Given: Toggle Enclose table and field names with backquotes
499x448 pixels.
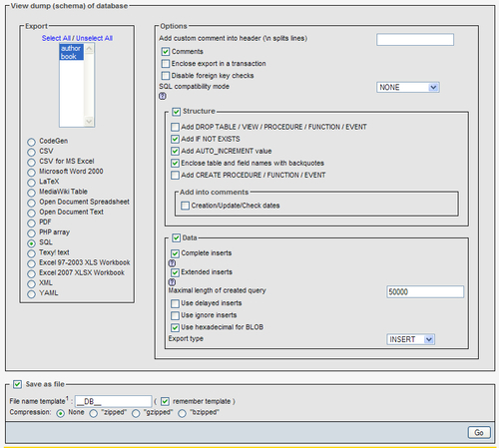Looking at the screenshot, I should click(x=175, y=163).
